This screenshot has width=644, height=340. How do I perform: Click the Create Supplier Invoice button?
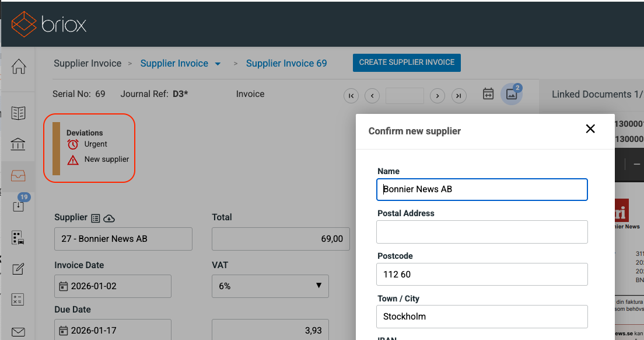tap(407, 63)
